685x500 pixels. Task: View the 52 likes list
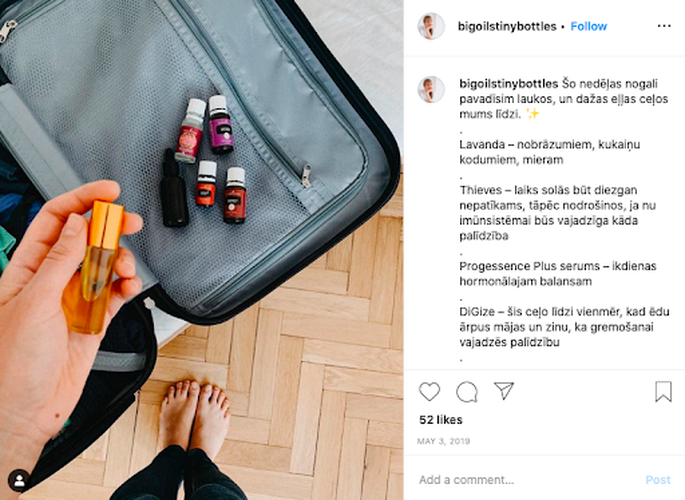[440, 420]
